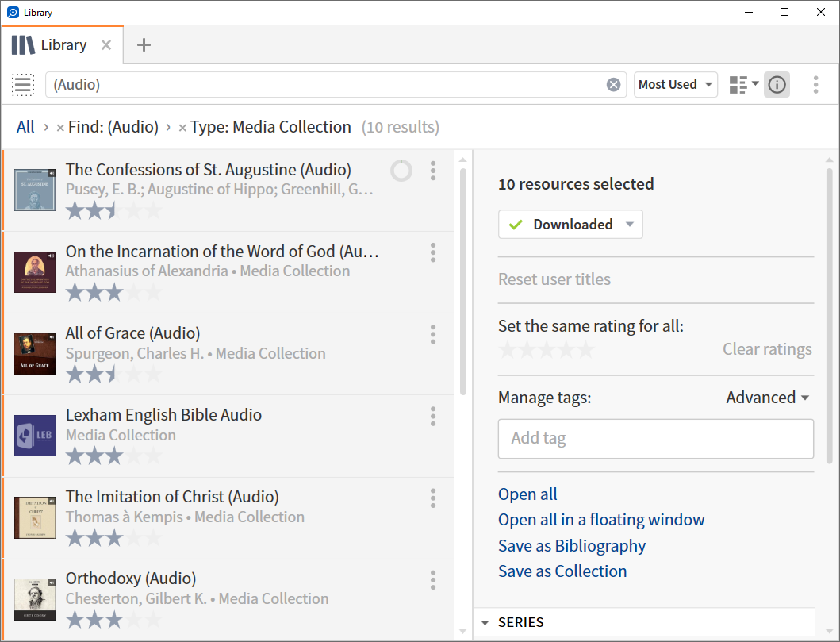Open Orthodoxy (Audio) cover thumbnail
This screenshot has width=840, height=642.
[35, 599]
